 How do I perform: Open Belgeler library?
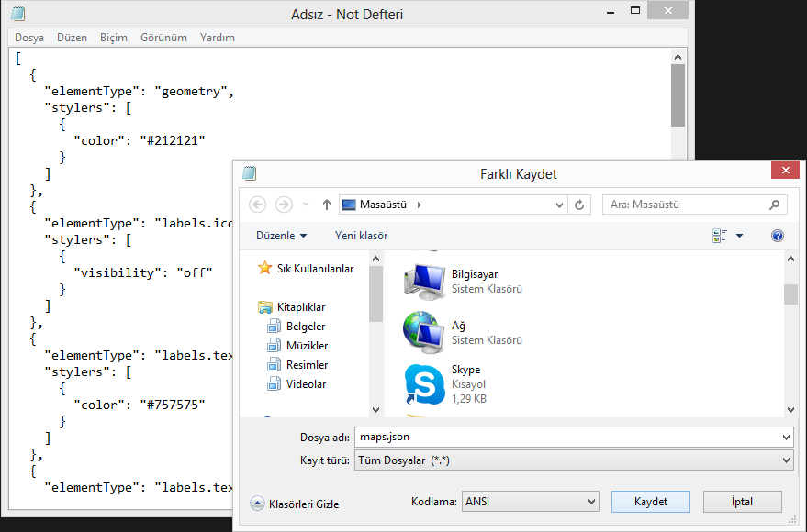[306, 327]
